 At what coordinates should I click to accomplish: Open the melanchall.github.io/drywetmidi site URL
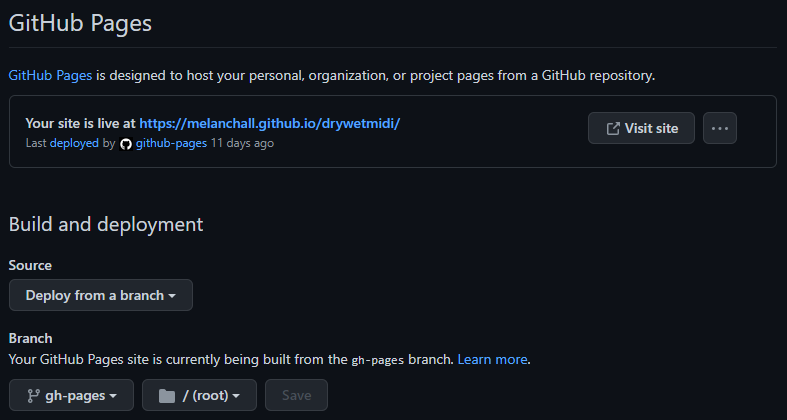(x=269, y=123)
